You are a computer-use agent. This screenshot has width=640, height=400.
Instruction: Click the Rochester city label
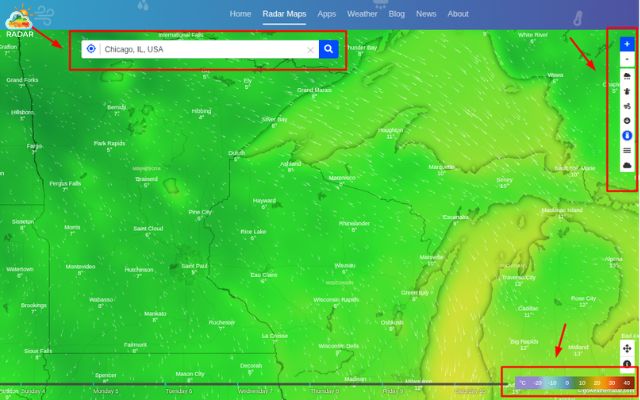click(x=222, y=322)
